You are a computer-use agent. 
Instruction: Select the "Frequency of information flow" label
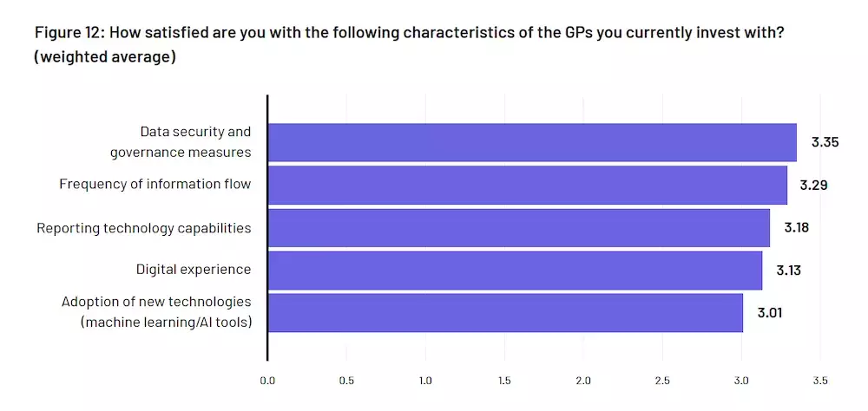pos(155,184)
